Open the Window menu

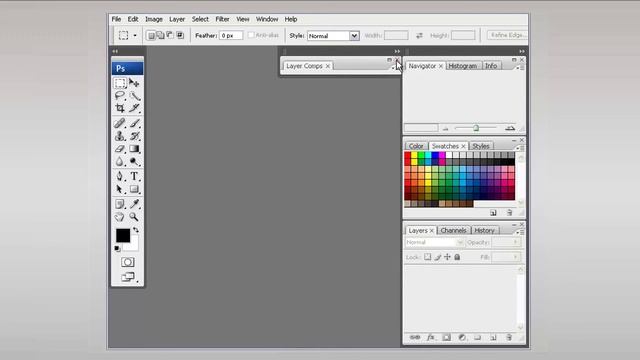tap(267, 19)
